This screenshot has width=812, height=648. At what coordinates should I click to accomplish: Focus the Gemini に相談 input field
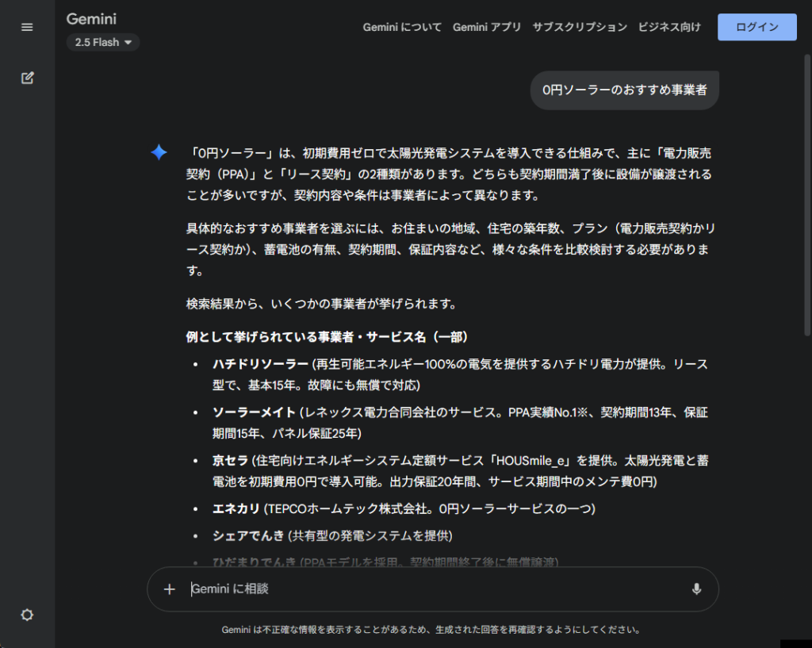pos(428,589)
